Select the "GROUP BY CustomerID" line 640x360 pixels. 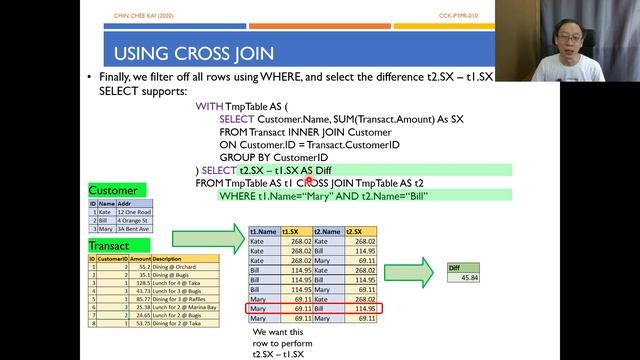pyautogui.click(x=273, y=158)
